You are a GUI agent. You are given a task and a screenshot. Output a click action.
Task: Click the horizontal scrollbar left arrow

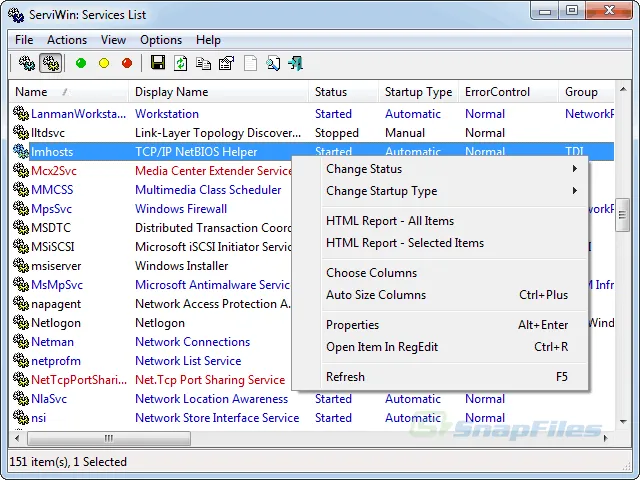(17, 438)
